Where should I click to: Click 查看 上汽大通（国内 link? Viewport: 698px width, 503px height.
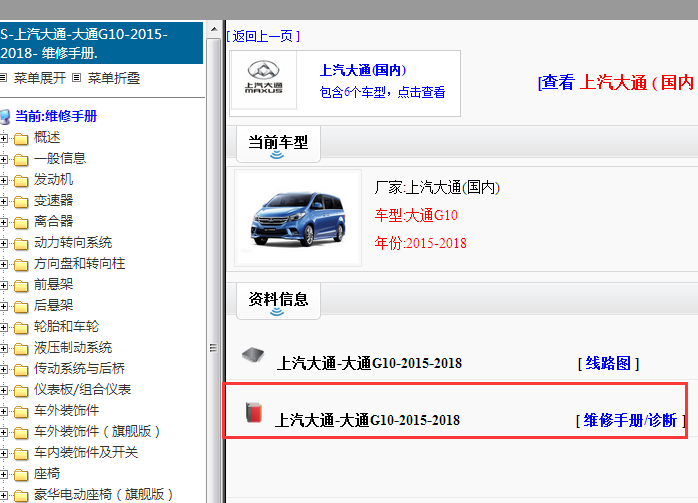tap(617, 83)
